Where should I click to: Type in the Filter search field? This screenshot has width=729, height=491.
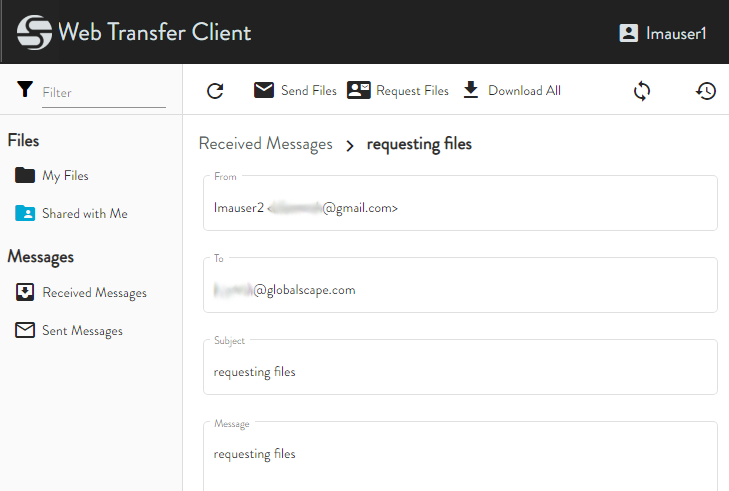tap(103, 92)
